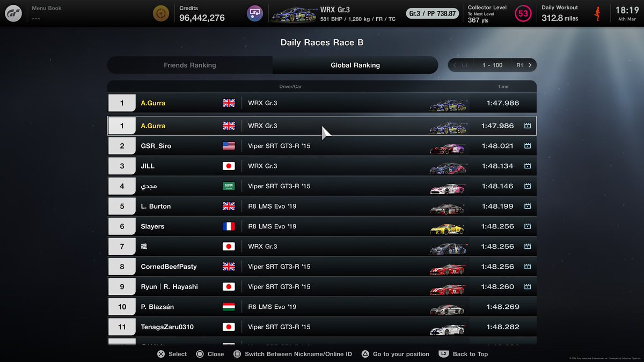Open replay icon for L. Burton row
Viewport: 644px width, 362px height.
[x=527, y=206]
